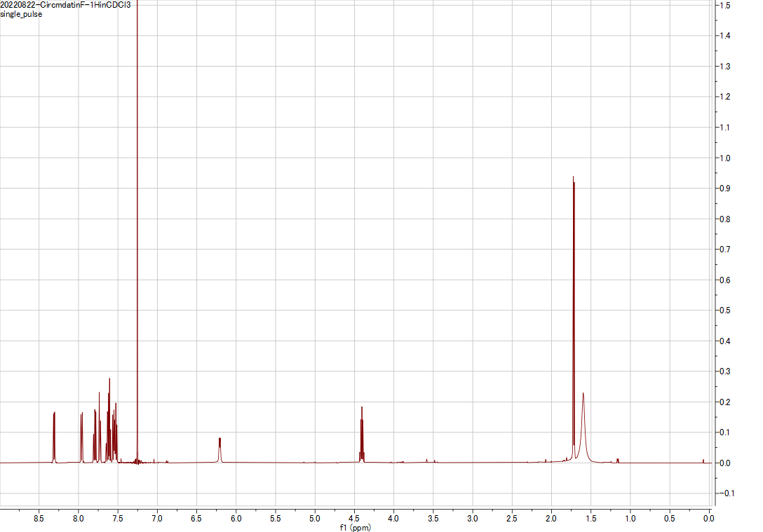Click the f1 (ppm) axis label
This screenshot has height=532, width=763.
click(356, 527)
